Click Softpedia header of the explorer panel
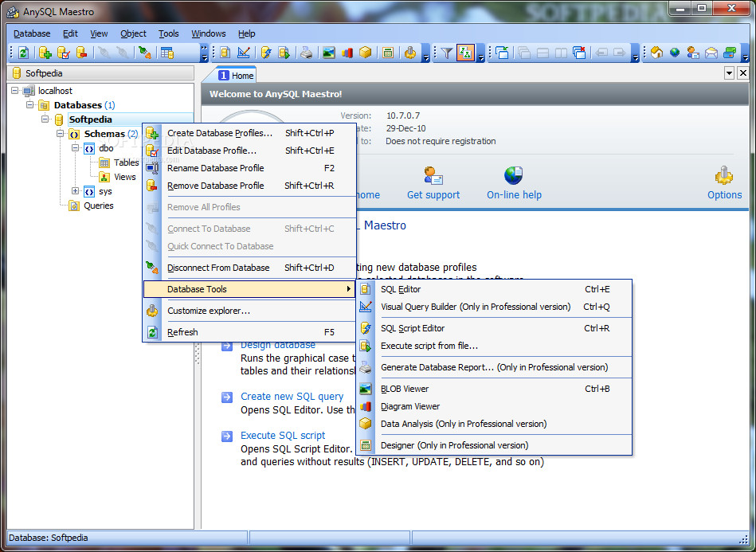Image resolution: width=756 pixels, height=552 pixels. tap(100, 73)
